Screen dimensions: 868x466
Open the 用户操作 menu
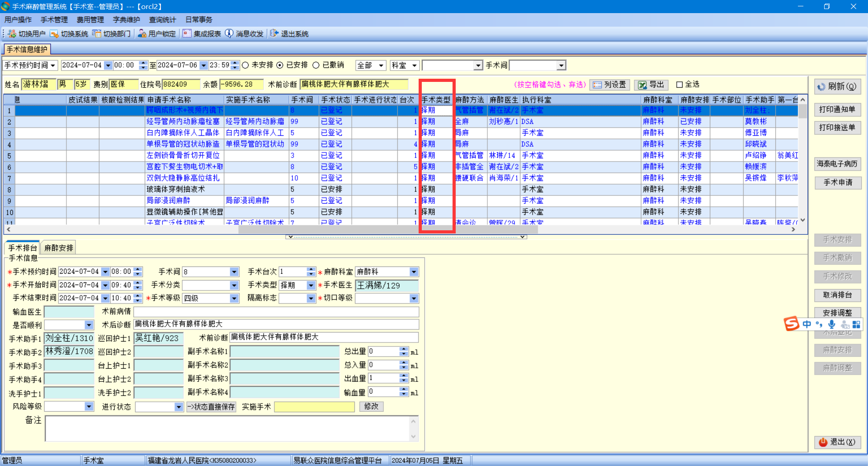pyautogui.click(x=18, y=20)
